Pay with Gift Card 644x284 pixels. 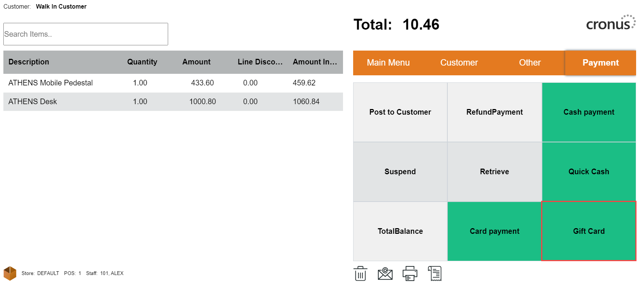coord(588,231)
